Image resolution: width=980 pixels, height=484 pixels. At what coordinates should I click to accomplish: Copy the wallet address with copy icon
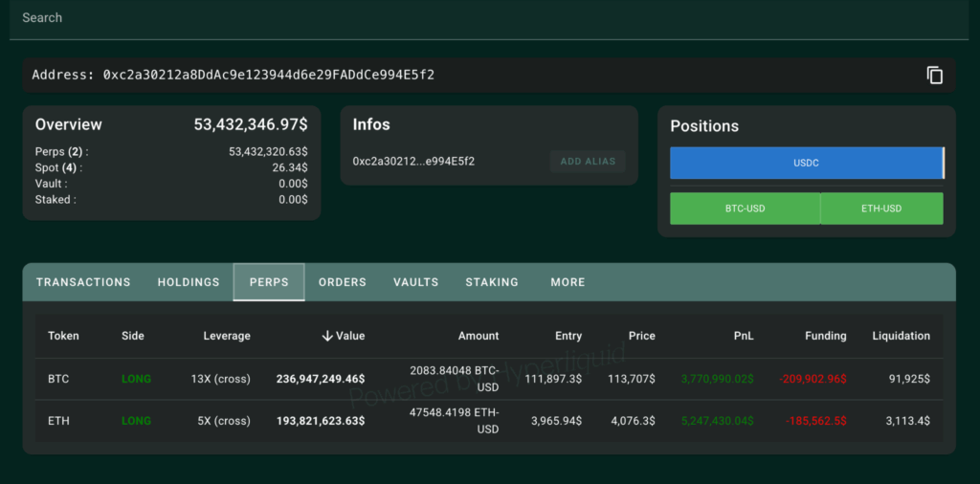coord(935,76)
